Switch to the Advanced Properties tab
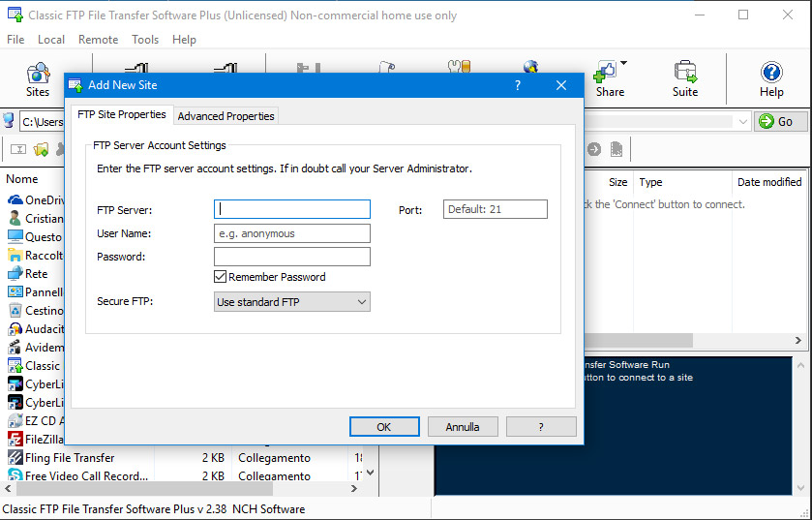Image resolution: width=812 pixels, height=520 pixels. 226,115
